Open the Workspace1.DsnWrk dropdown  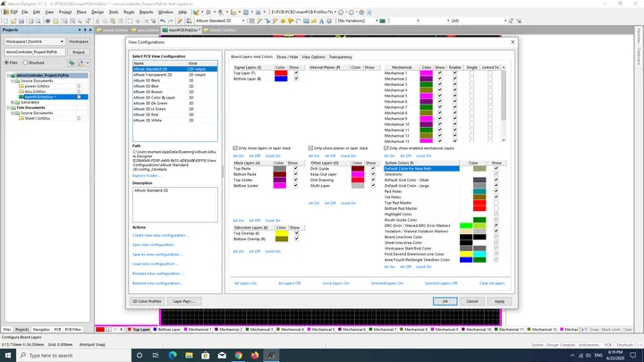(x=62, y=41)
